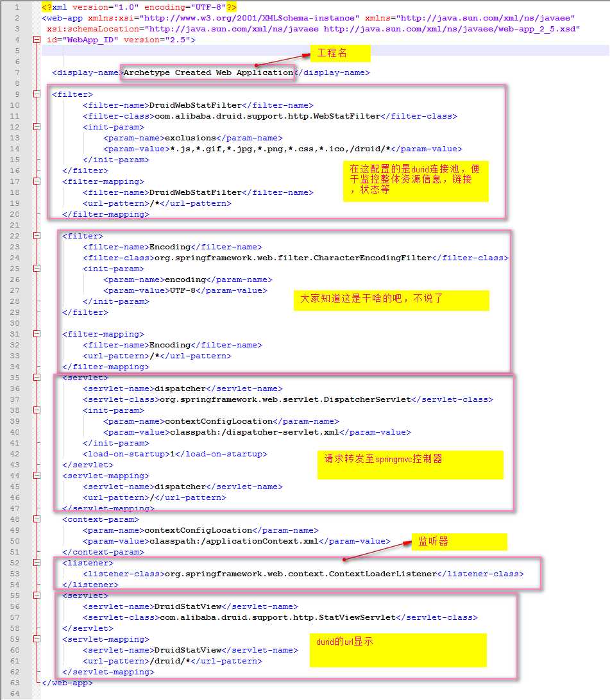Click 'dispatcher' servlet-name on line 45

point(180,486)
